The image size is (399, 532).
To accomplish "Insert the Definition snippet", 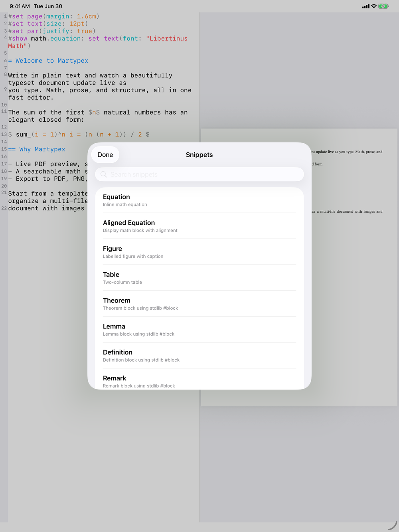I will point(199,356).
